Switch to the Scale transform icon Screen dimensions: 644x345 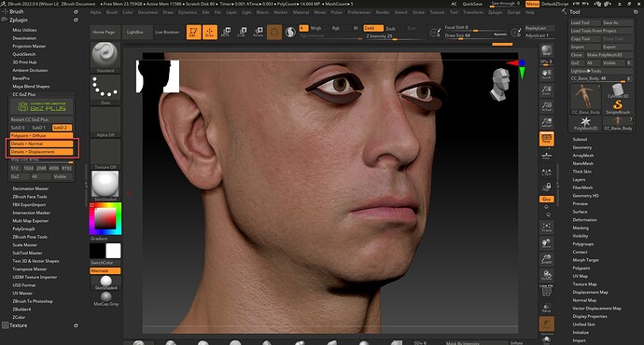(x=242, y=32)
